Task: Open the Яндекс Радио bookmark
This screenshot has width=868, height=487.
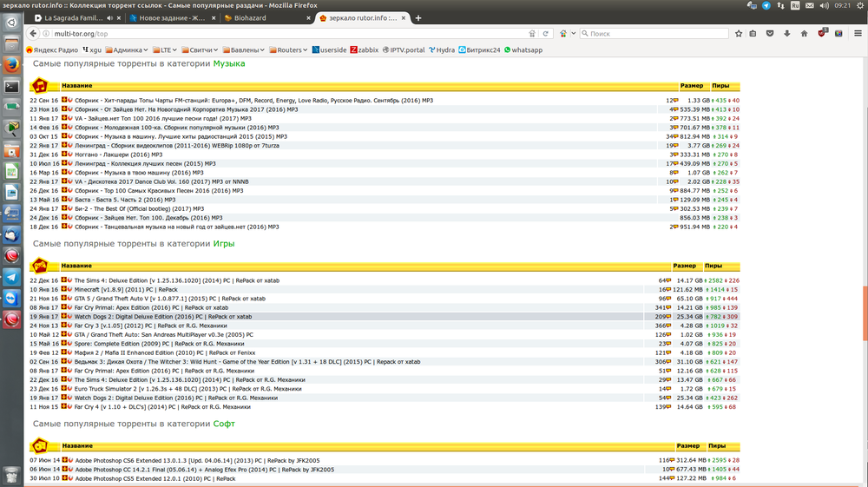Action: (53, 49)
